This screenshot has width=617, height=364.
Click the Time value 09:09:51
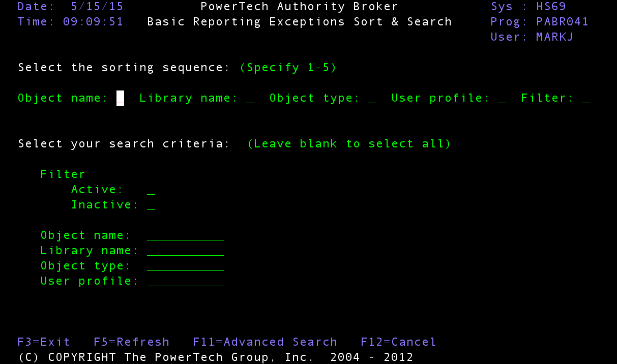[x=93, y=22]
